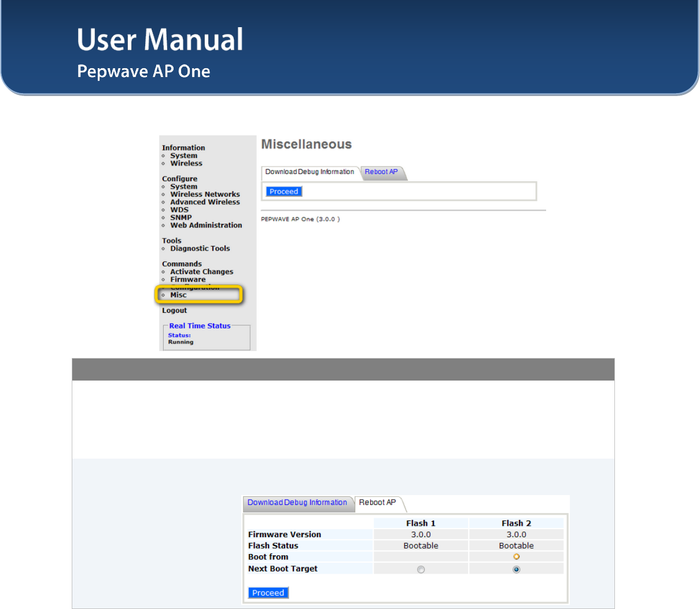Click the Miscellaneous page heading
This screenshot has height=609, width=700.
pyautogui.click(x=307, y=145)
